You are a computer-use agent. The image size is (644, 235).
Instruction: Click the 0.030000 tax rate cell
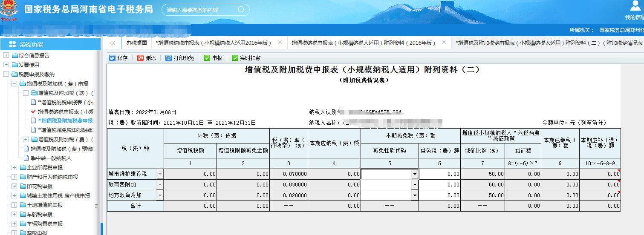click(x=289, y=184)
